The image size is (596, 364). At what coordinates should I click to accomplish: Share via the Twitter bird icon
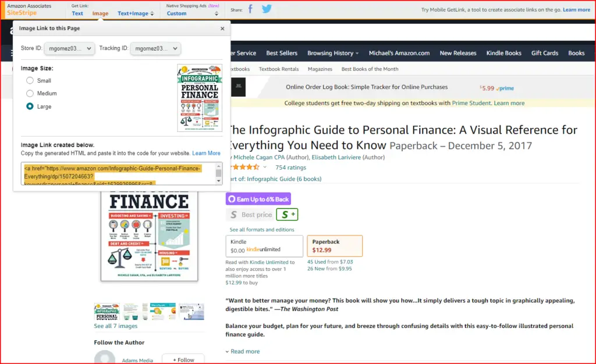(267, 9)
